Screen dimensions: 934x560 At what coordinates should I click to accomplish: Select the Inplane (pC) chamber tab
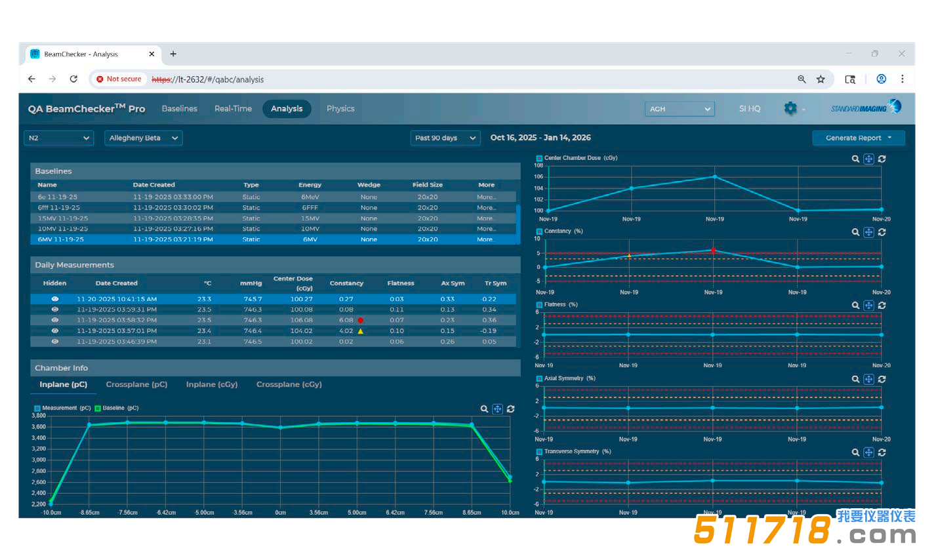[x=63, y=384]
